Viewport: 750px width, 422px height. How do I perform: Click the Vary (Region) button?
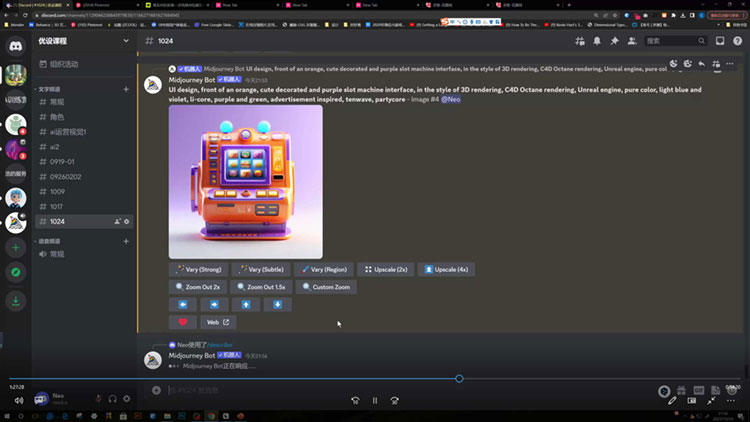323,269
